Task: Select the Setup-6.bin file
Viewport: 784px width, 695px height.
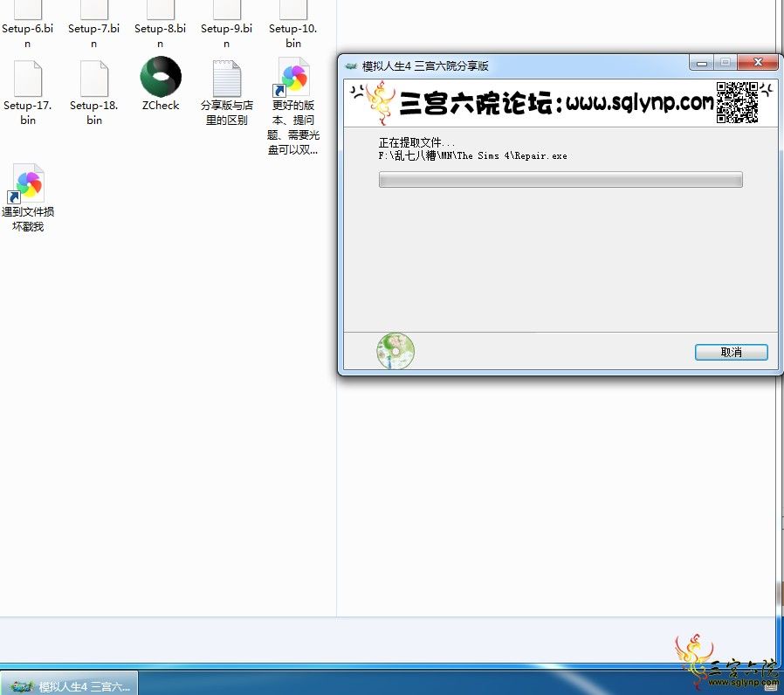Action: 27,25
